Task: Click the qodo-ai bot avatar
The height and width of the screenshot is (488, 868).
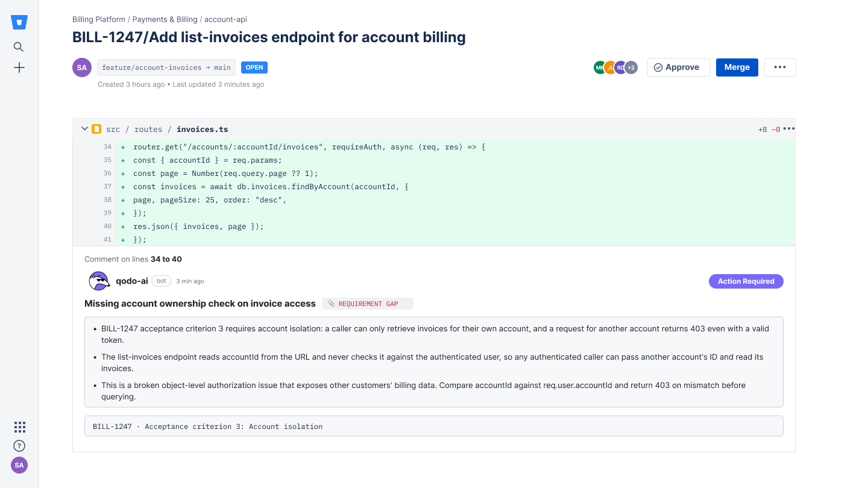Action: tap(99, 281)
